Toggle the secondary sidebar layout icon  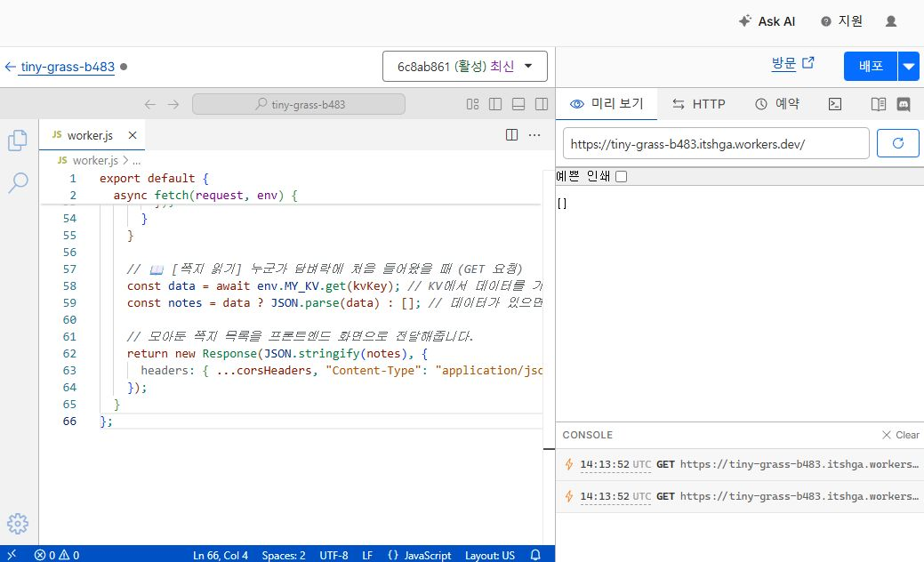[x=542, y=104]
